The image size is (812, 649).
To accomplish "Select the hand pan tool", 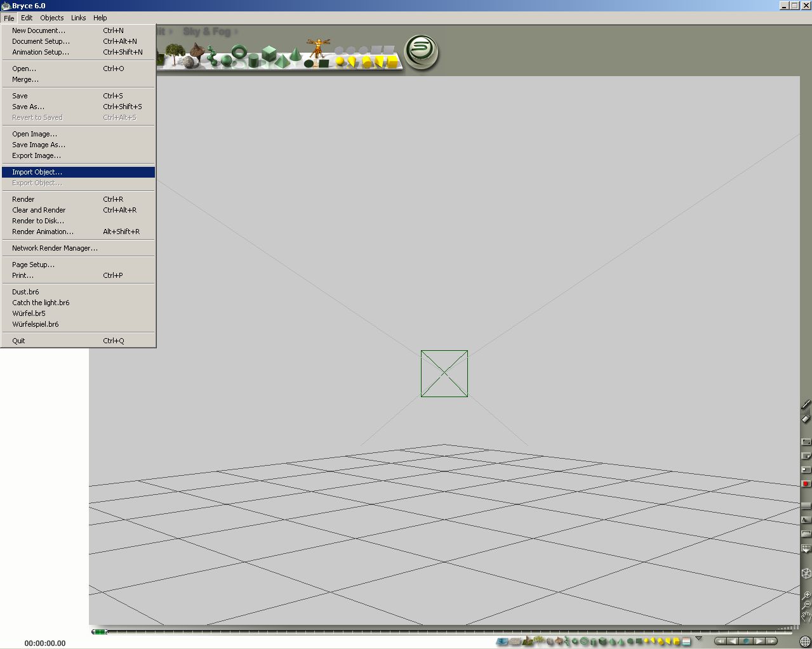I will [806, 617].
